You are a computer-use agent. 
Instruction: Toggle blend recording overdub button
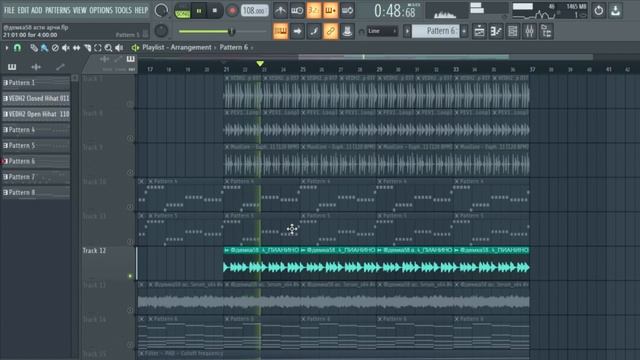coord(331,11)
